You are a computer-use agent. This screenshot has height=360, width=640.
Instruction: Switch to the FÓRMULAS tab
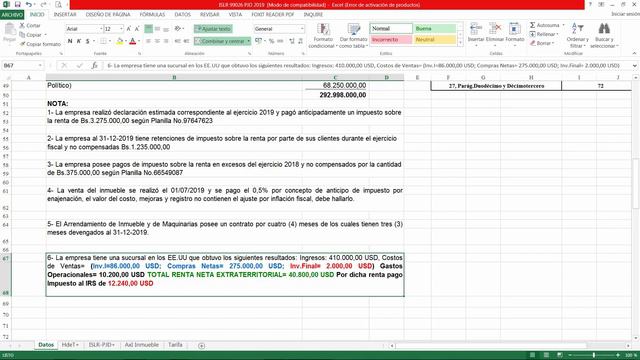152,15
